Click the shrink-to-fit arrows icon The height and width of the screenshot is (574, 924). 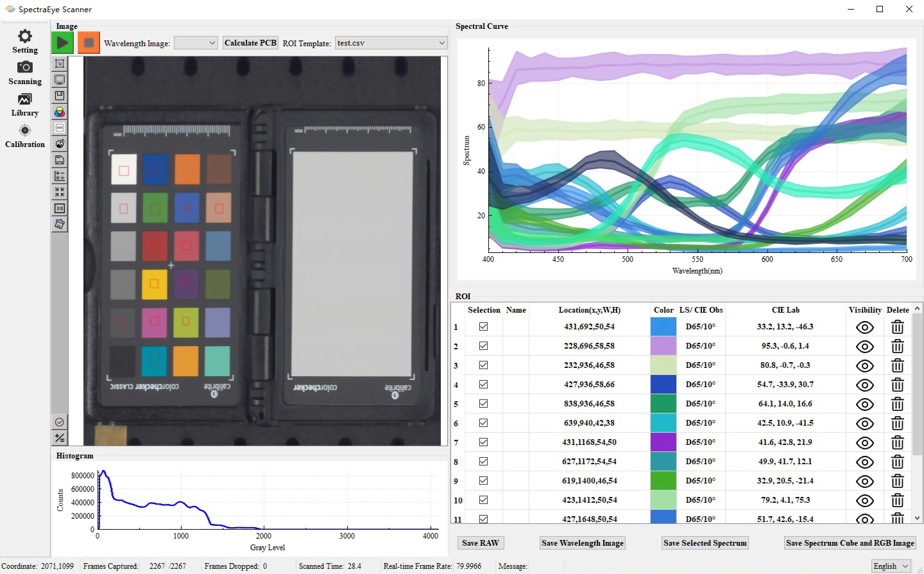[x=60, y=192]
